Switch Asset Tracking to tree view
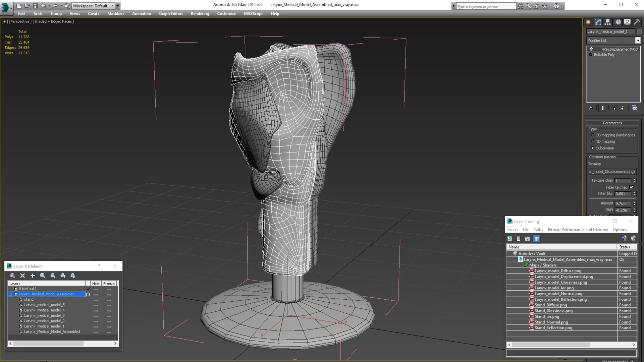Image resolution: width=644 pixels, height=362 pixels. (528, 239)
